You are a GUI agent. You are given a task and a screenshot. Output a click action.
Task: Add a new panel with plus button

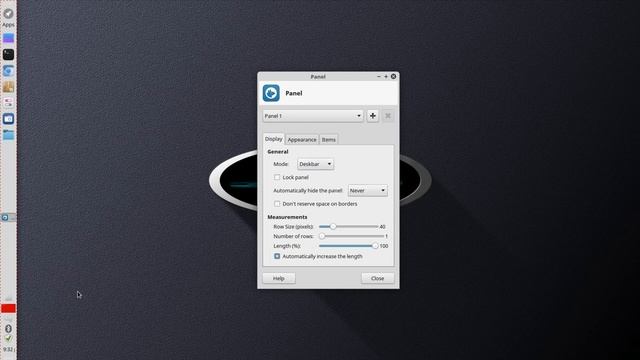pos(373,116)
